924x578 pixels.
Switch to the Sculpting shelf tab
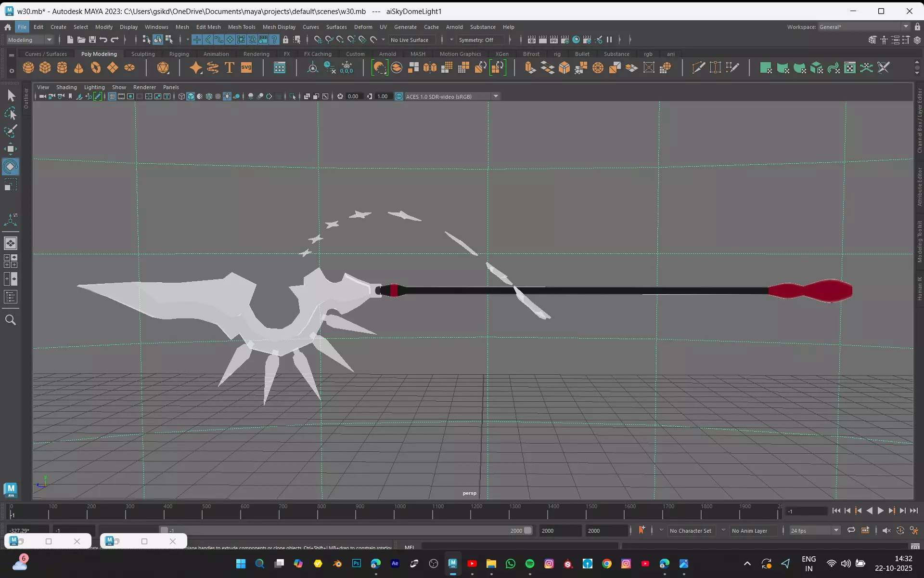[143, 54]
